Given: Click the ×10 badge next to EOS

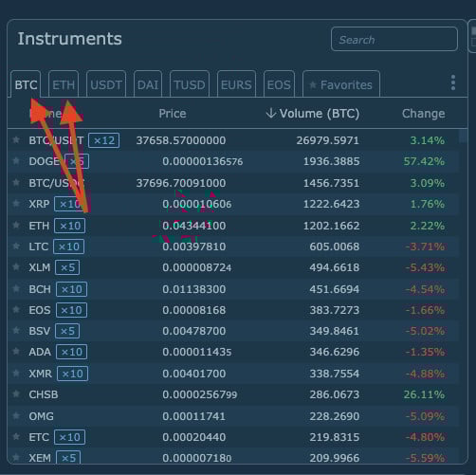Looking at the screenshot, I should (x=71, y=310).
